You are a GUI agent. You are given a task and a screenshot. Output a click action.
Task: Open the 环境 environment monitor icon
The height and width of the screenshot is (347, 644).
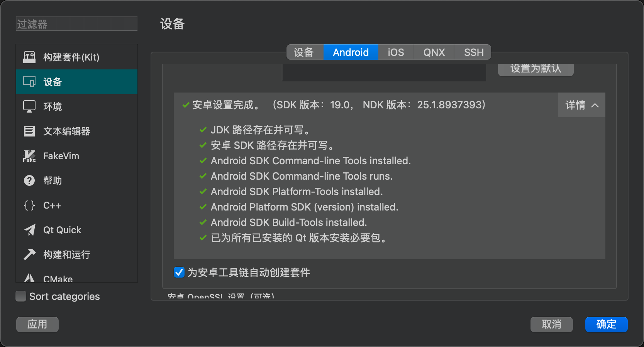click(29, 106)
